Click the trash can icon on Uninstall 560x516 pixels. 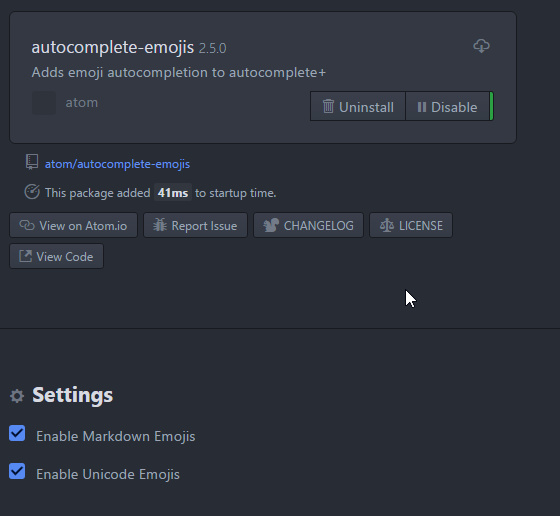point(328,106)
